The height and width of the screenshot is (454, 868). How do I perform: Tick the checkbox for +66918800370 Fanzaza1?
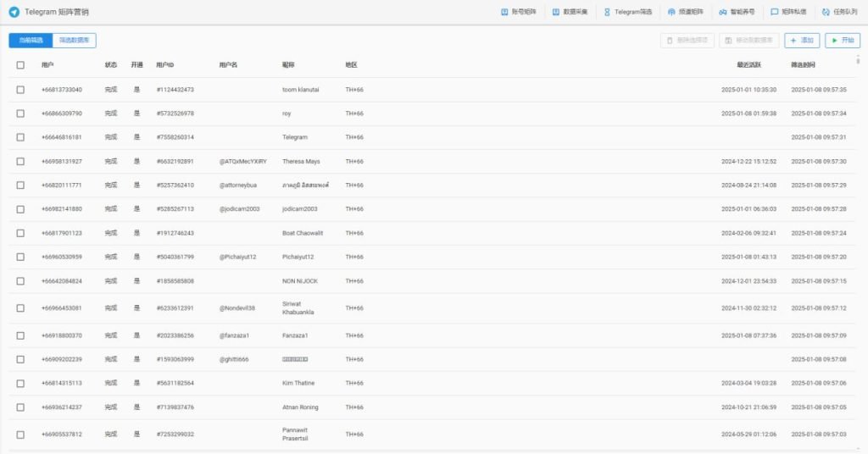20,335
